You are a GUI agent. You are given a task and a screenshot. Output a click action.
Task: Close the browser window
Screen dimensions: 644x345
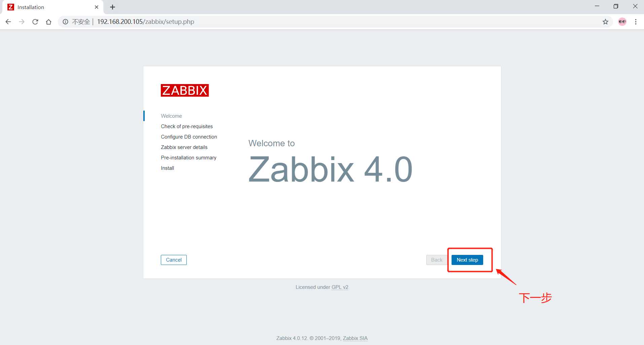pyautogui.click(x=635, y=6)
